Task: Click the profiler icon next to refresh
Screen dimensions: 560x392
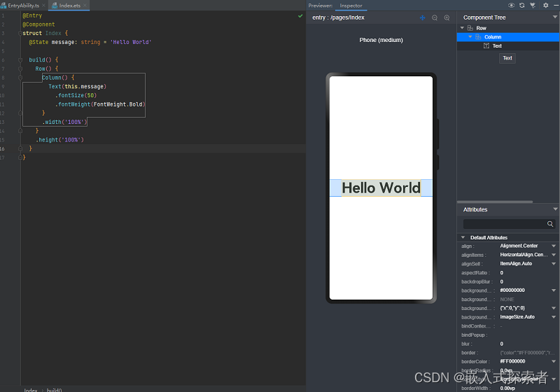Action: pyautogui.click(x=533, y=6)
